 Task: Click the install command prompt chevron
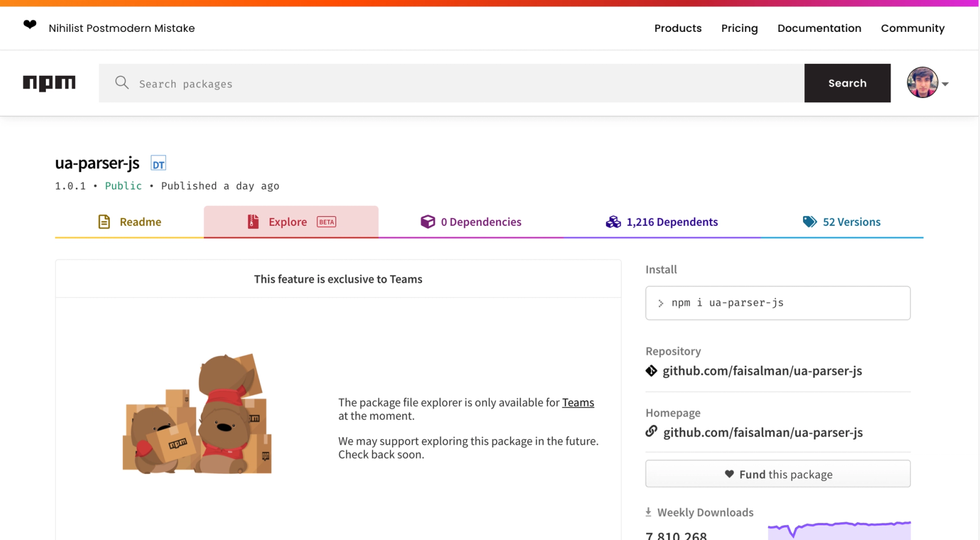point(660,303)
